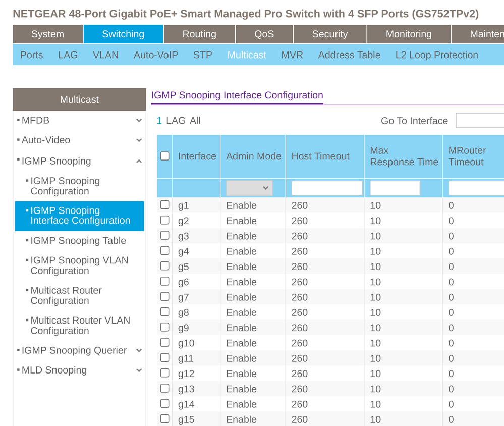
Task: Check the box for interface g1
Action: click(165, 205)
